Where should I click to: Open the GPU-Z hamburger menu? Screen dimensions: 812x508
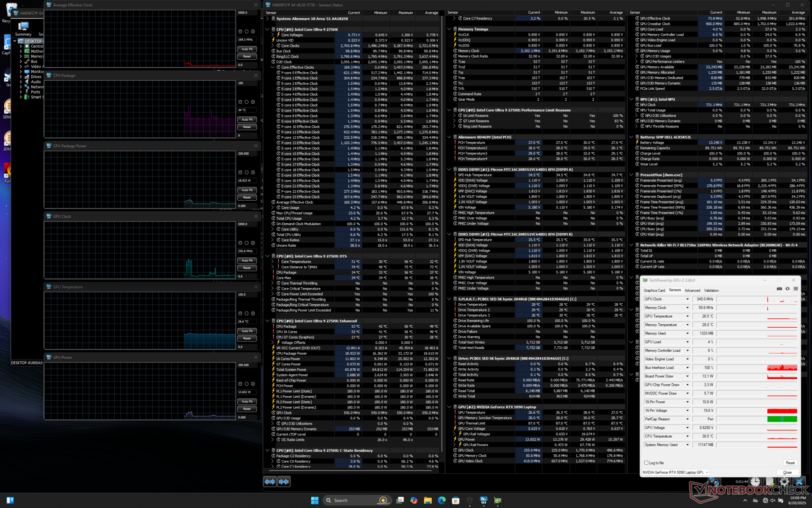point(796,289)
